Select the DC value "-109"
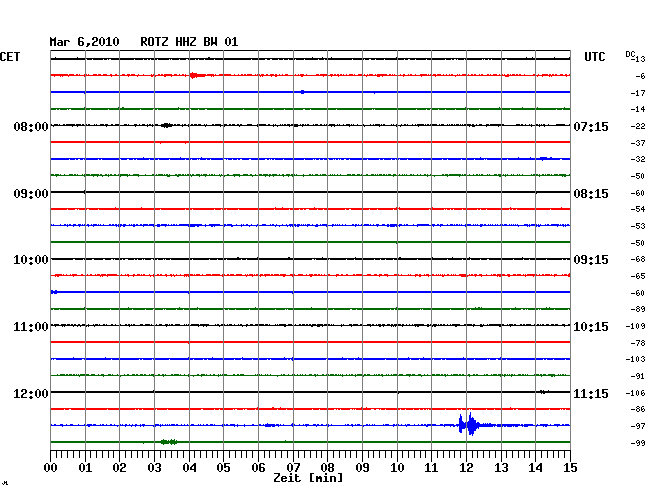 coord(636,327)
